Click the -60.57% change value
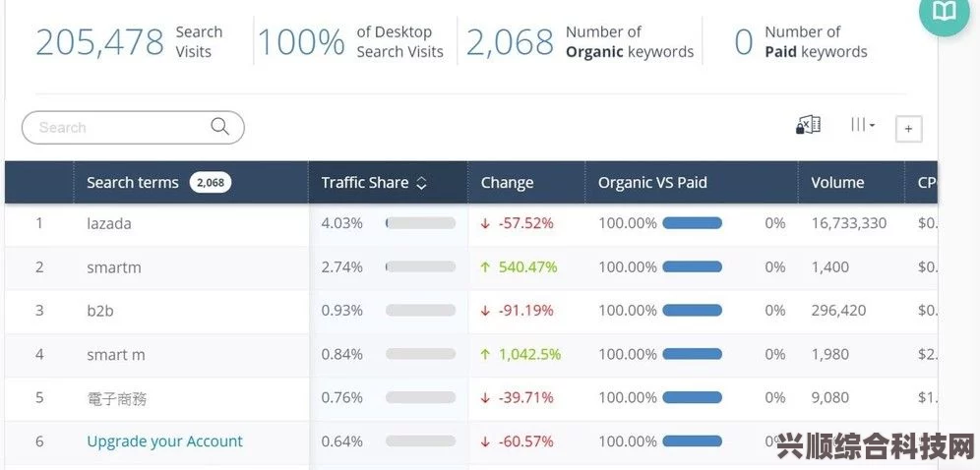This screenshot has height=470, width=980. tap(525, 441)
